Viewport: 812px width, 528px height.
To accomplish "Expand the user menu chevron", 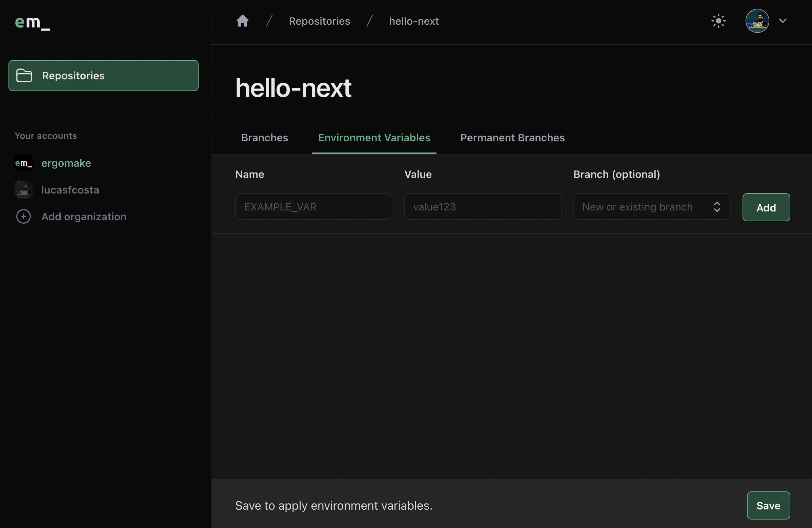I will (783, 21).
